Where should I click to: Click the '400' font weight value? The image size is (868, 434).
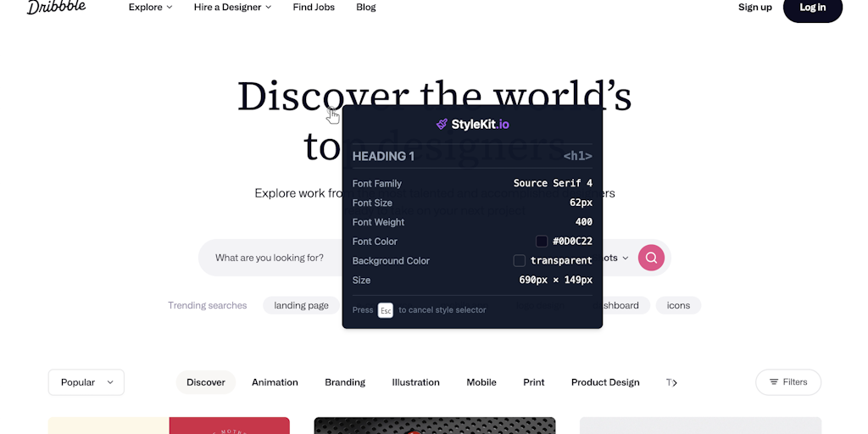[x=583, y=222]
